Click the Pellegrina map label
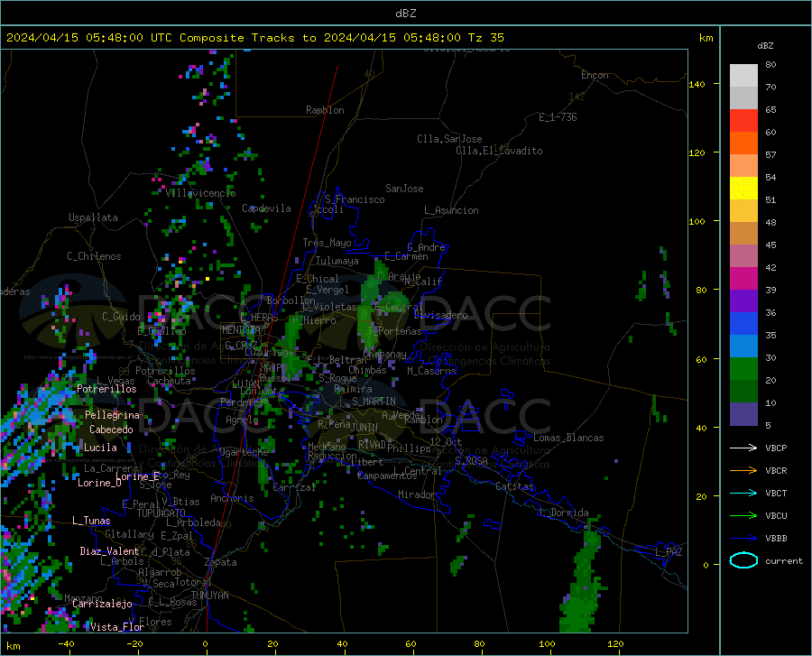The image size is (812, 656). (x=113, y=415)
